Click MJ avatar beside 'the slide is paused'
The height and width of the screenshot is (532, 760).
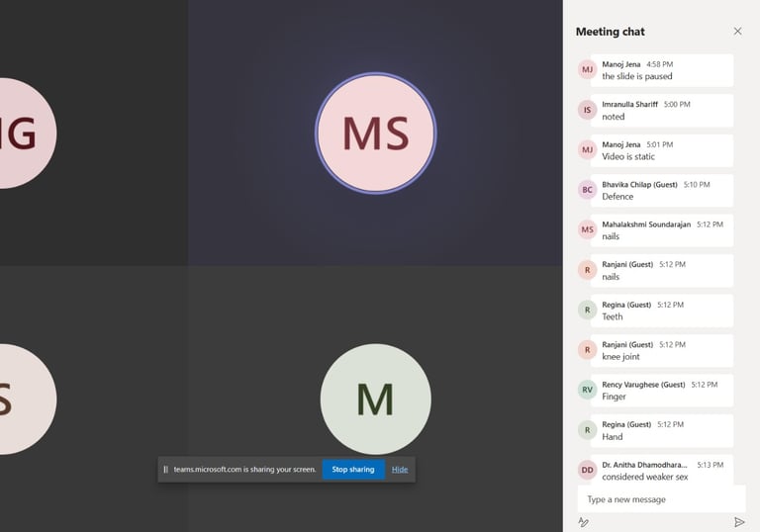click(x=588, y=70)
